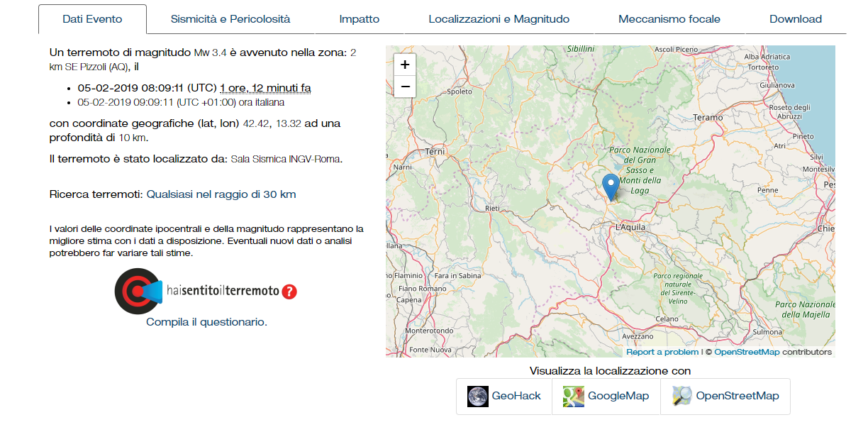Click Avezzano label on the map
This screenshot has width=868, height=432.
638,336
